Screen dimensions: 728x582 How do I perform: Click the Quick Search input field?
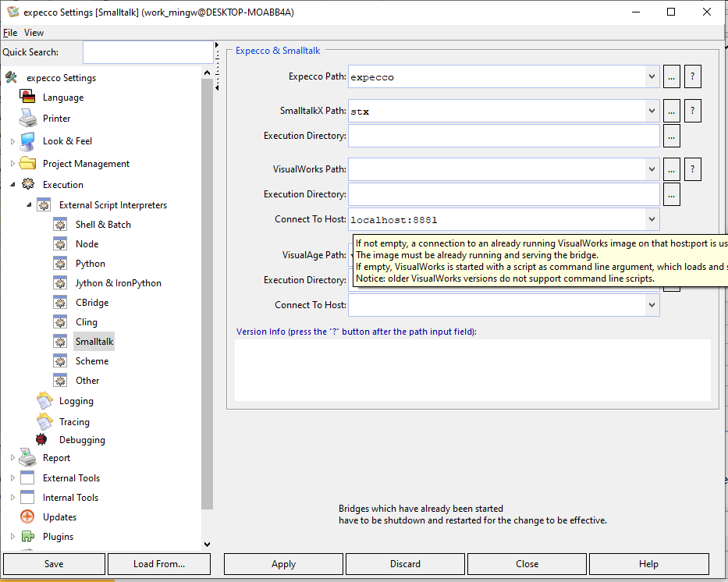(147, 52)
